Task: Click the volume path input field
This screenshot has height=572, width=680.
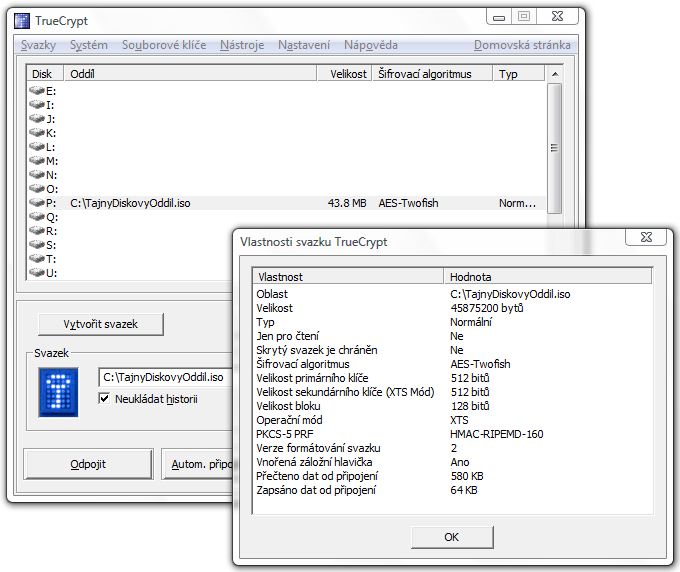Action: click(x=166, y=377)
